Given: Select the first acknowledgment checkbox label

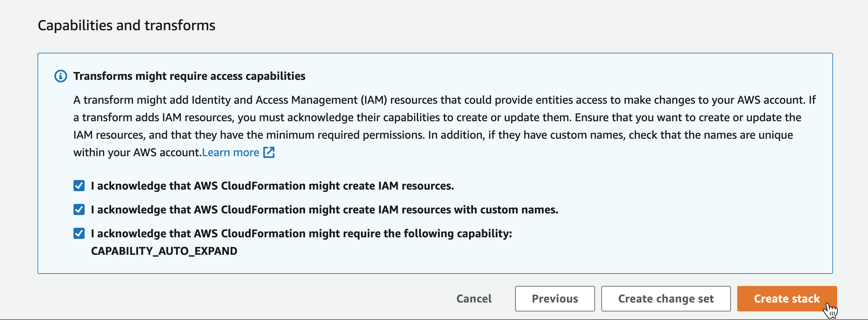Looking at the screenshot, I should pyautogui.click(x=272, y=185).
